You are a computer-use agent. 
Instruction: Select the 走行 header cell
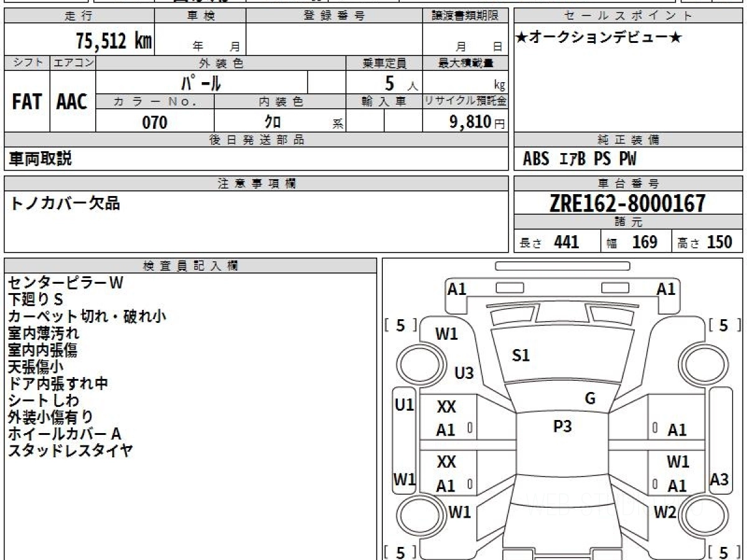[78, 16]
